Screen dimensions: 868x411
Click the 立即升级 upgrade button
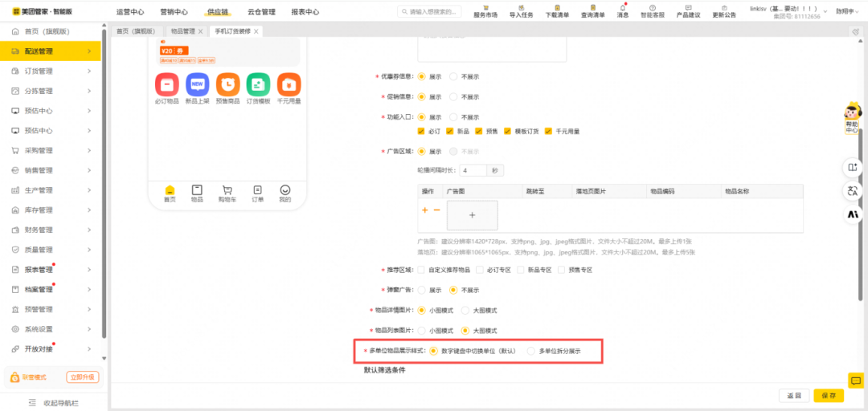[x=81, y=376]
